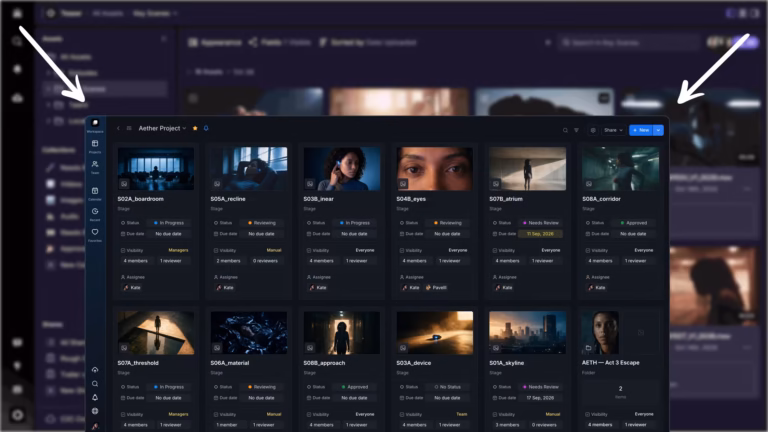Open the Workspace logo in sidebar

(x=95, y=123)
